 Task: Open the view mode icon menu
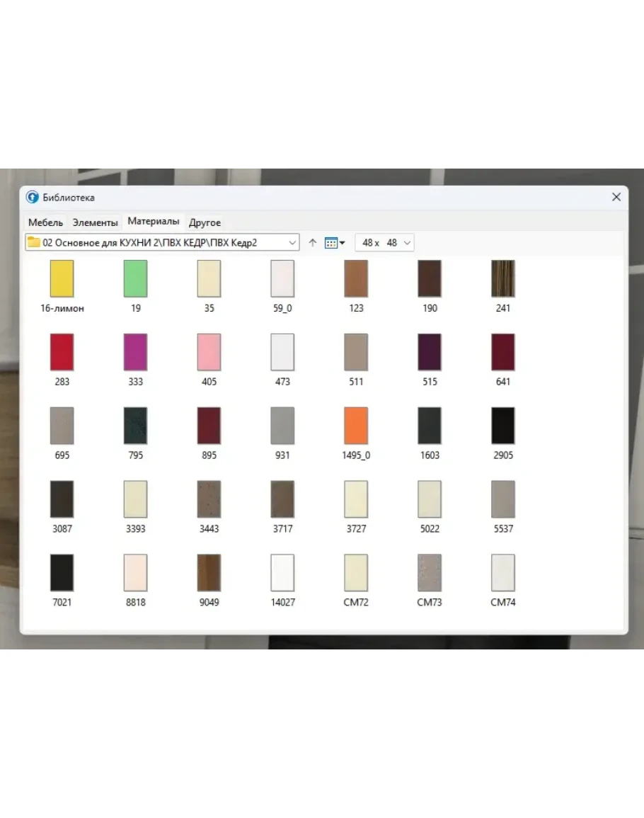(334, 243)
